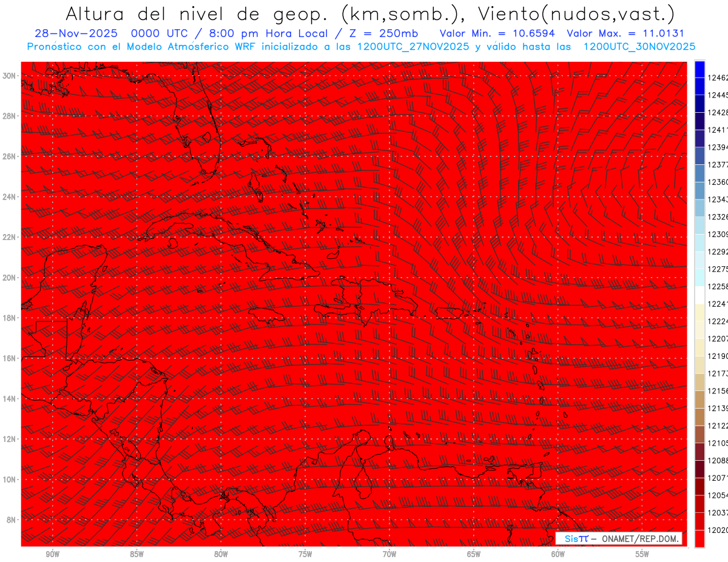
Task: Click the '90W' longitude label
Action: (x=52, y=554)
